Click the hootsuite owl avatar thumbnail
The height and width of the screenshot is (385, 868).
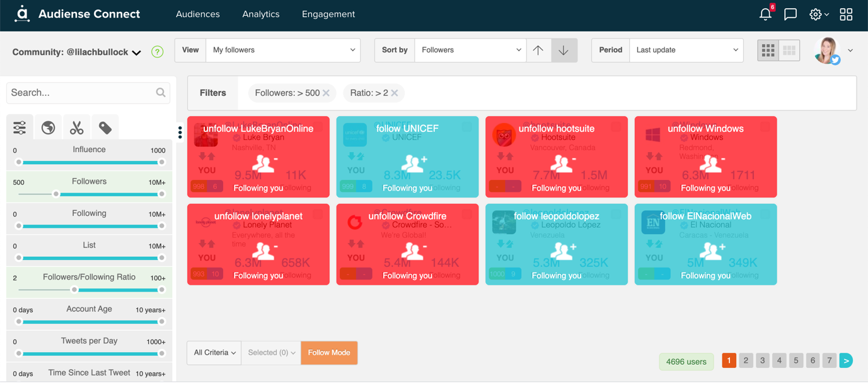point(504,135)
